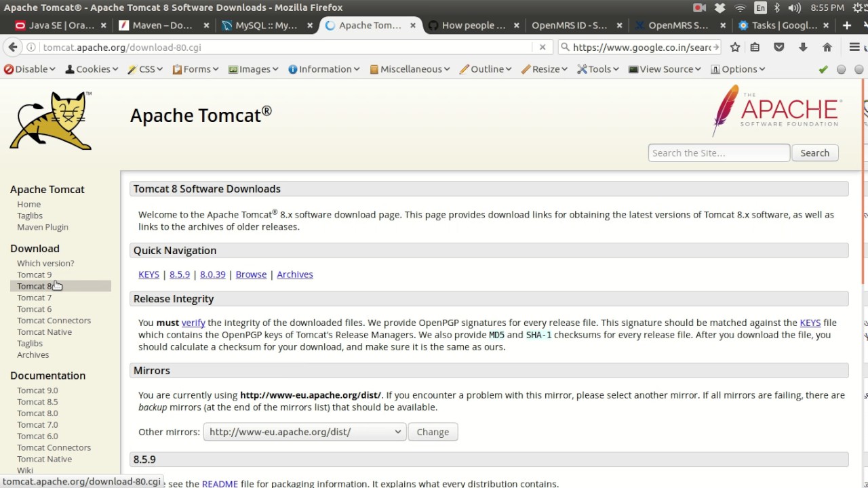The width and height of the screenshot is (868, 488).
Task: Click the green checkmark in the Web Developer toolbar
Action: click(823, 69)
